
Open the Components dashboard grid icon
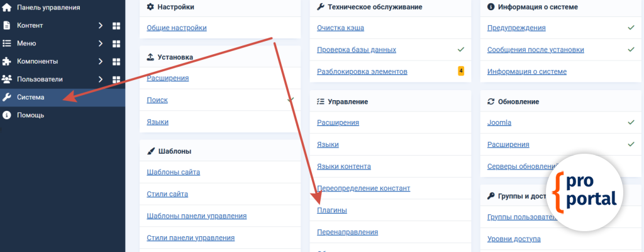[x=116, y=62]
